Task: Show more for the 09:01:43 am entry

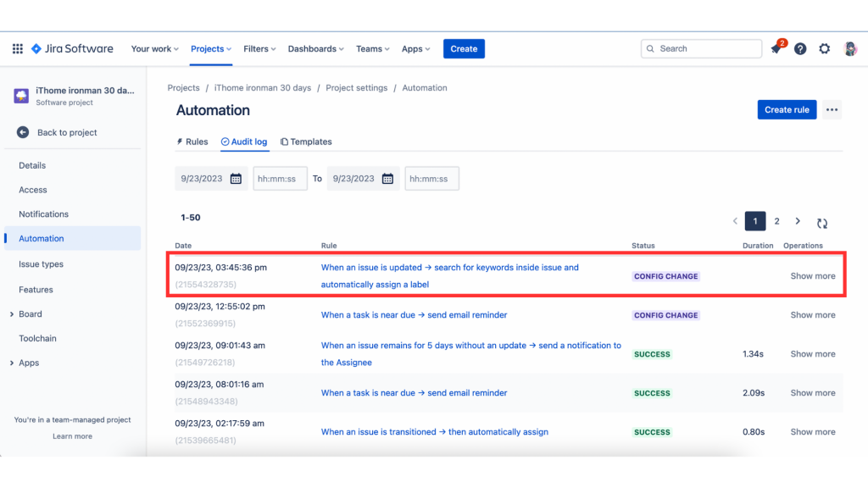Action: coord(813,354)
